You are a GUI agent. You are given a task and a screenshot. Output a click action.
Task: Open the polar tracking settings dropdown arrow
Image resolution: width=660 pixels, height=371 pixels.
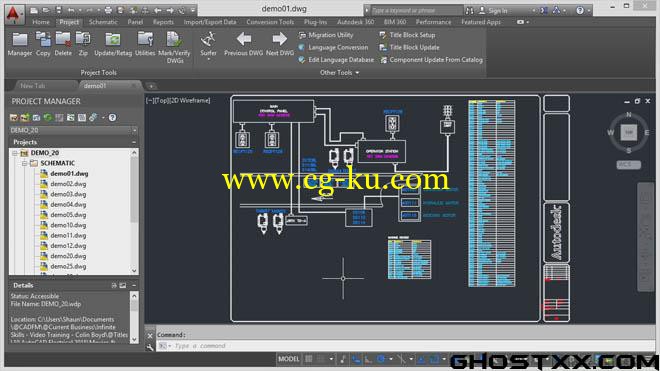[391, 359]
